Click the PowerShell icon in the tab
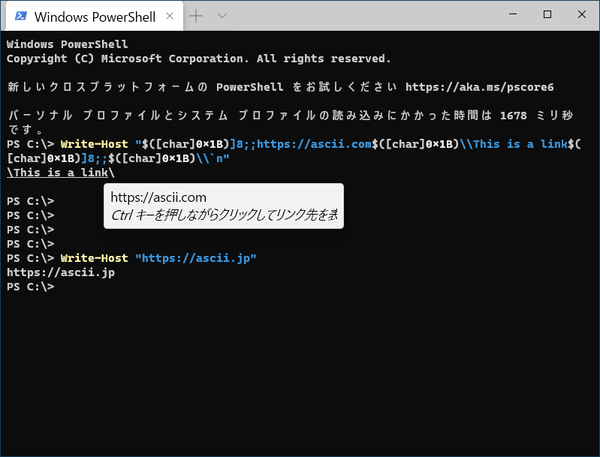The image size is (600, 457). (x=19, y=17)
